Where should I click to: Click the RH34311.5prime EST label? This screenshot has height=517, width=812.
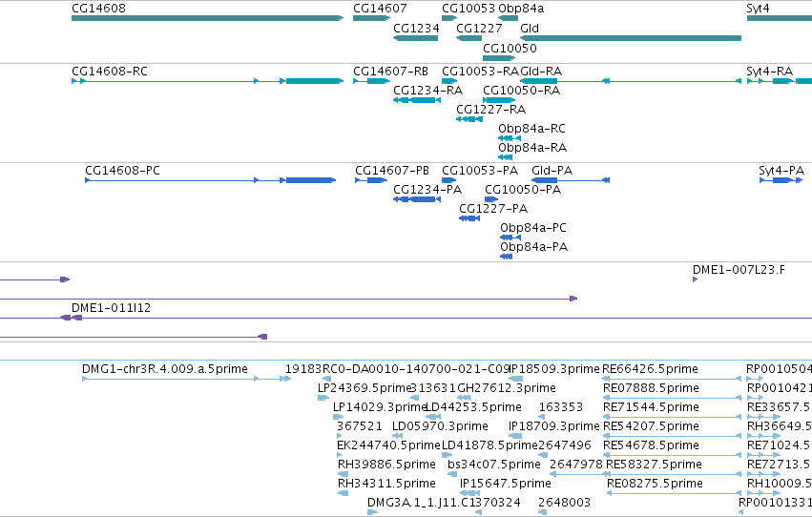pos(386,484)
